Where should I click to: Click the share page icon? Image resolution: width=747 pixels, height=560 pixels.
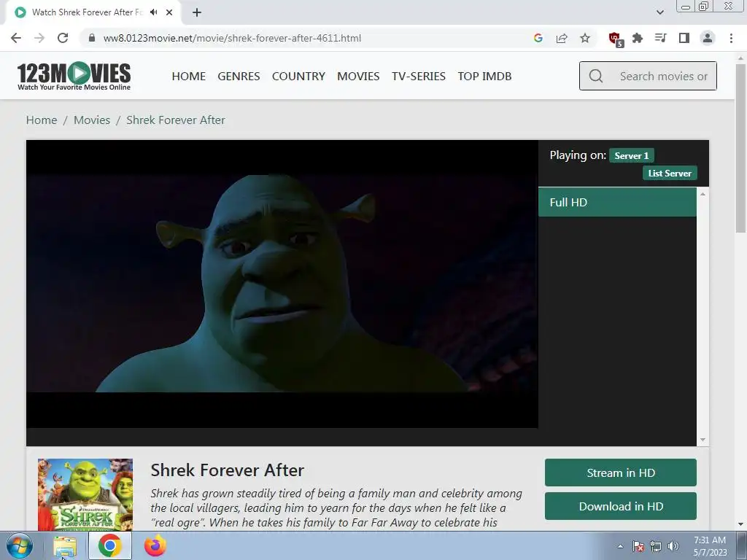562,38
